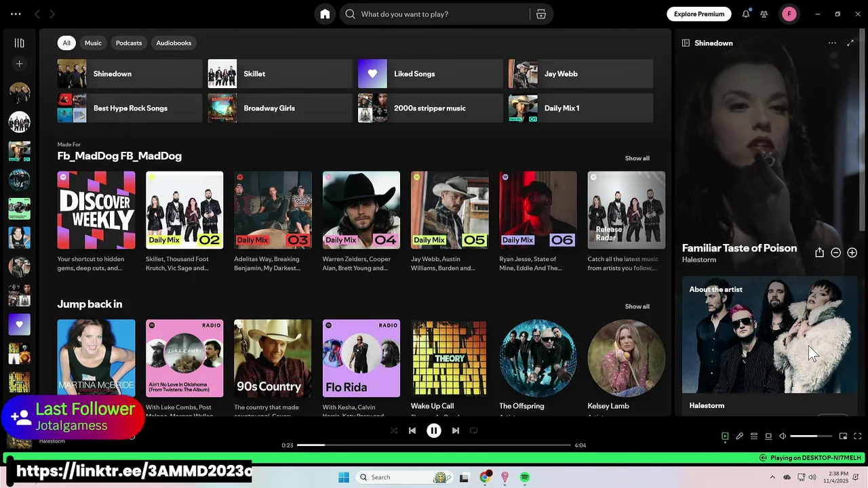Viewport: 868px width, 488px height.
Task: Open Connect to a device
Action: (768, 436)
